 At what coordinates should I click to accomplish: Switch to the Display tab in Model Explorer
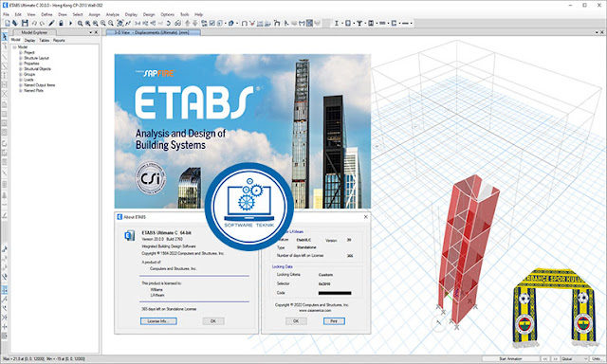coord(29,40)
